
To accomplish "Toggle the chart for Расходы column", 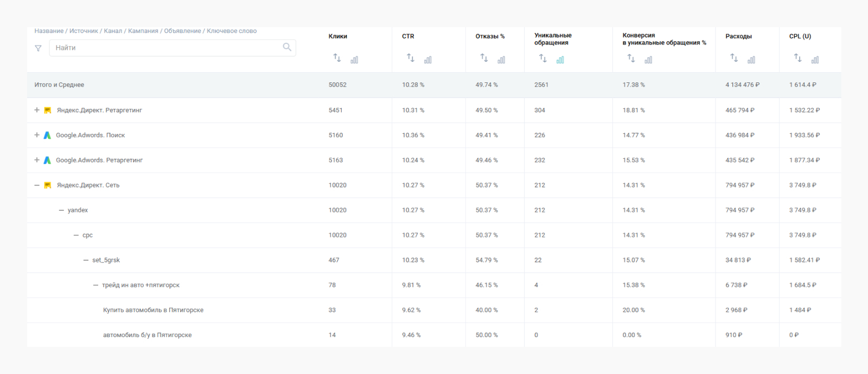I will point(751,60).
